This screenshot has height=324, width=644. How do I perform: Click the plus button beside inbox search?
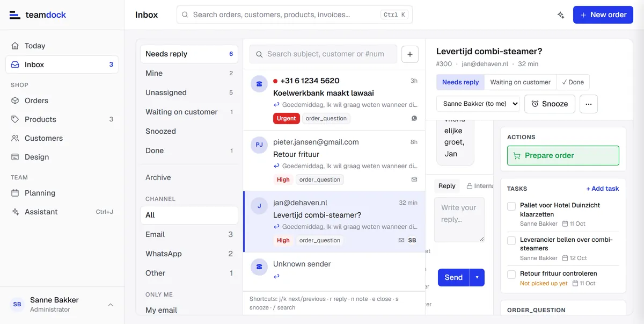(x=410, y=54)
